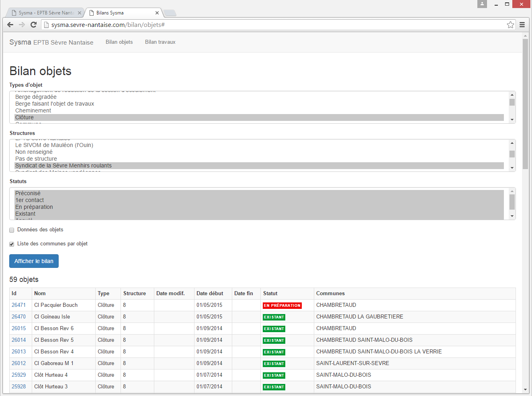Select Le SIVOM de Mauléon (l'Ouin) structure

(x=259, y=145)
